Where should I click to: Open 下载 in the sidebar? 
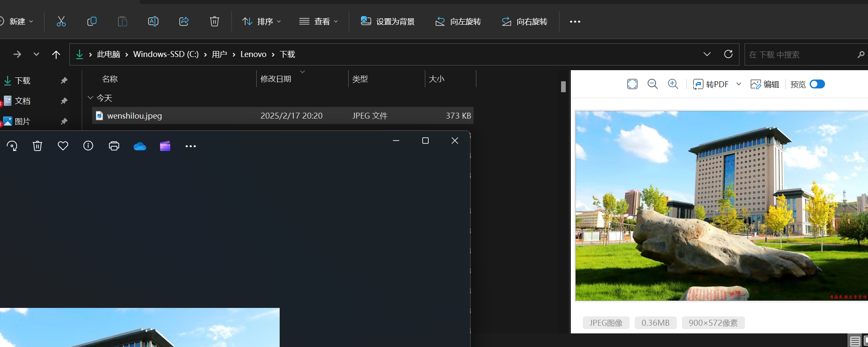(x=23, y=80)
